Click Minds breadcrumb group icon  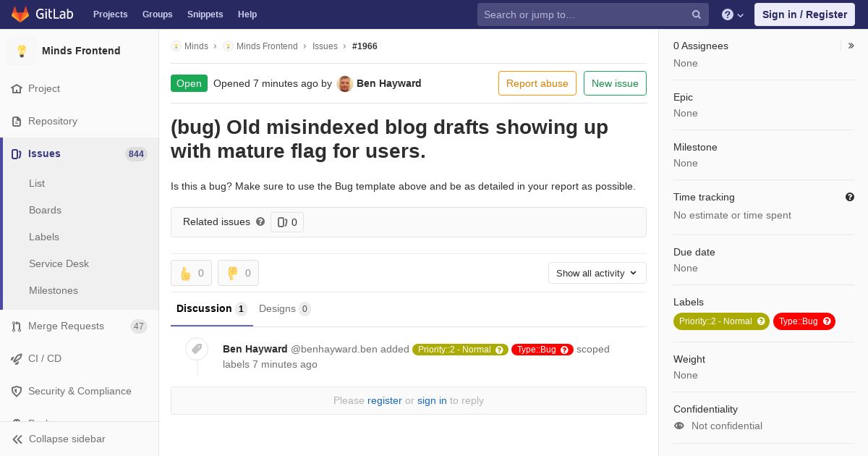[176, 46]
